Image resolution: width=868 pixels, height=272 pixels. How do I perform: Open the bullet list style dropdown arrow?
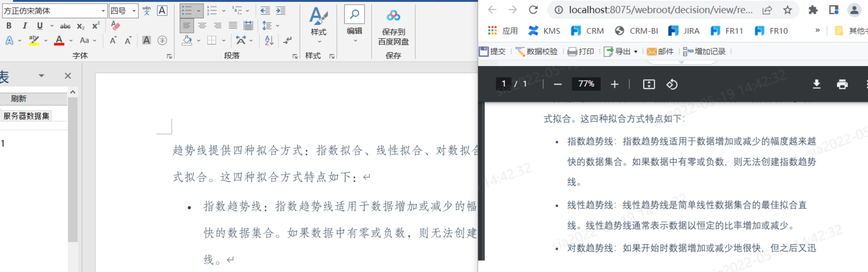click(x=199, y=11)
